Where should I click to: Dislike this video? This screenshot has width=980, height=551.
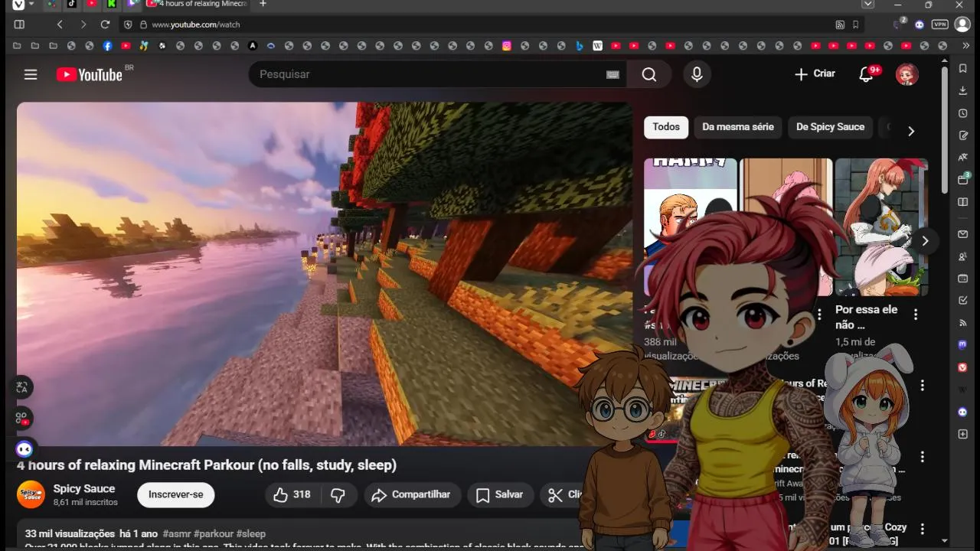(338, 494)
